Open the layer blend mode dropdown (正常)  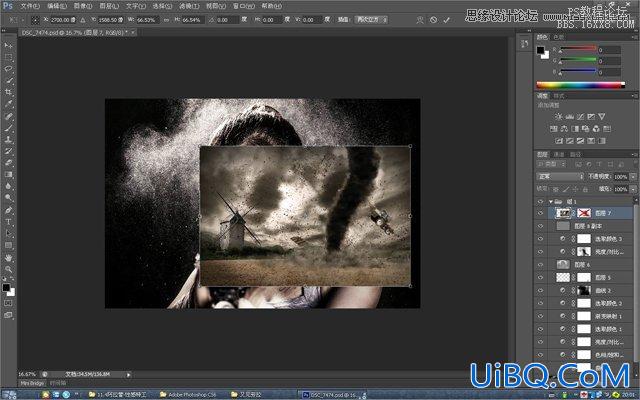(x=560, y=176)
